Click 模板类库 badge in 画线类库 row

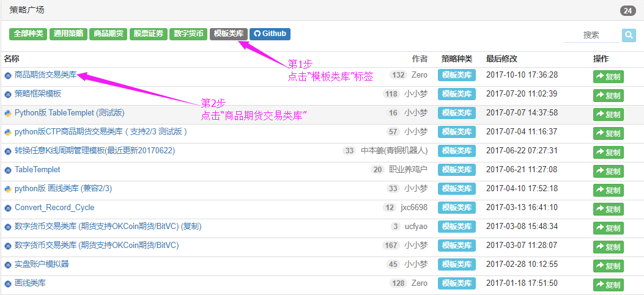pyautogui.click(x=456, y=283)
